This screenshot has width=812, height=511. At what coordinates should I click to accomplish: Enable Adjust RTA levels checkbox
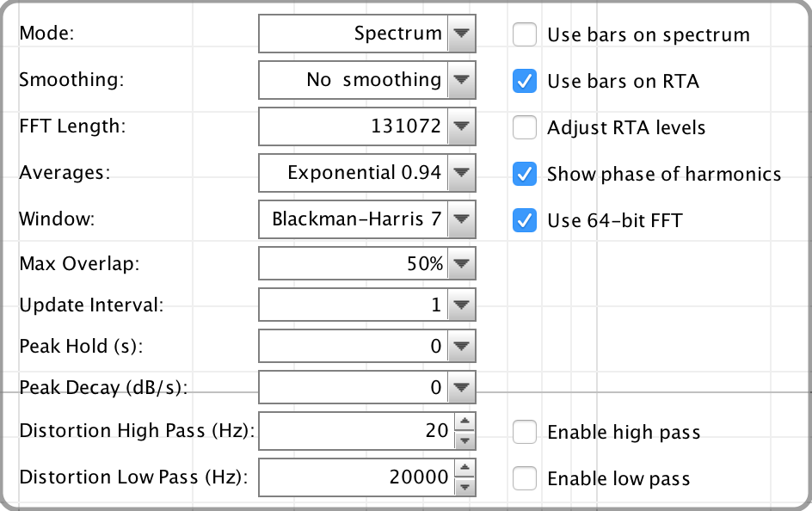[x=524, y=127]
